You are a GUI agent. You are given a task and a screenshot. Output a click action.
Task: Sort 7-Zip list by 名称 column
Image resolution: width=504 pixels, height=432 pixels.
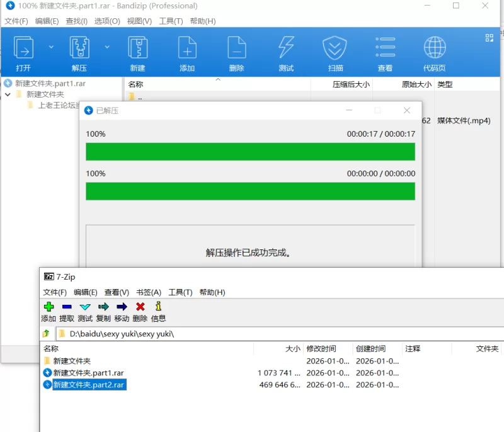pyautogui.click(x=51, y=349)
